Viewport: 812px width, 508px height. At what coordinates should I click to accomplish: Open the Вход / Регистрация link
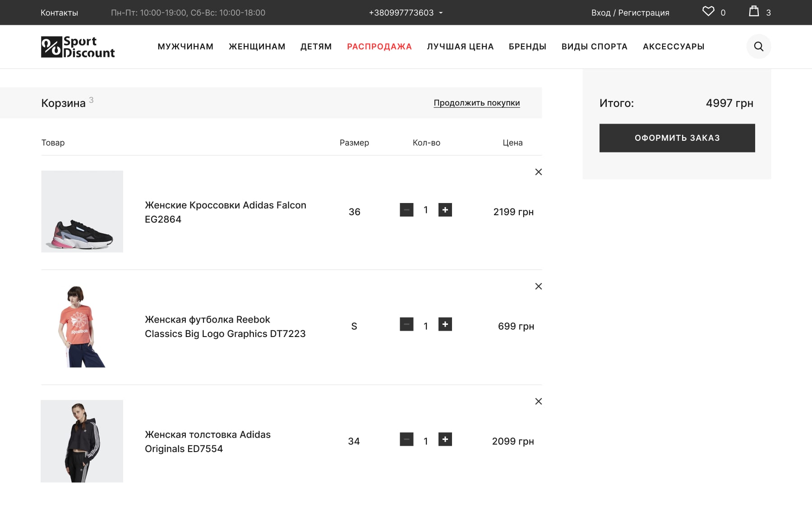630,13
